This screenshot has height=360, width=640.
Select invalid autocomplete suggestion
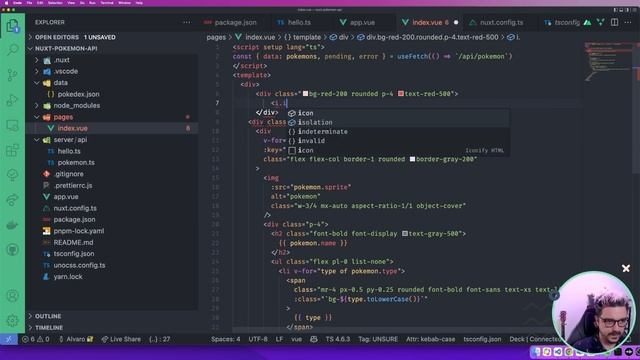[x=397, y=141]
